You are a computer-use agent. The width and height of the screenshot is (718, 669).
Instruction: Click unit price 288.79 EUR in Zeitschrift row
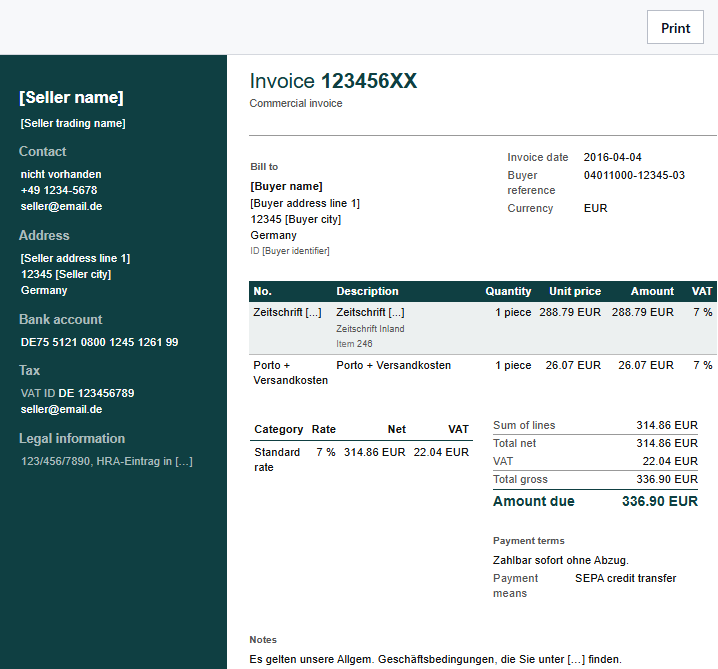[x=570, y=312]
